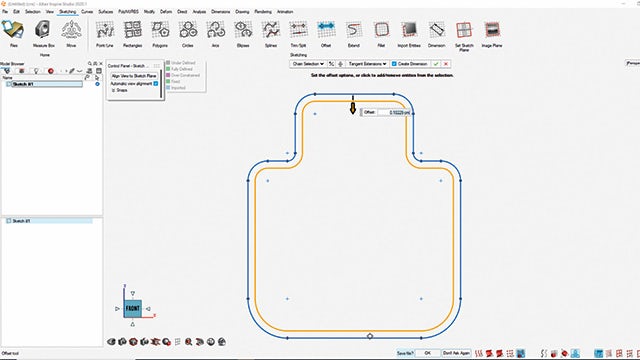Open the Tangent Extensions dropdown
The height and width of the screenshot is (360, 640).
[367, 64]
